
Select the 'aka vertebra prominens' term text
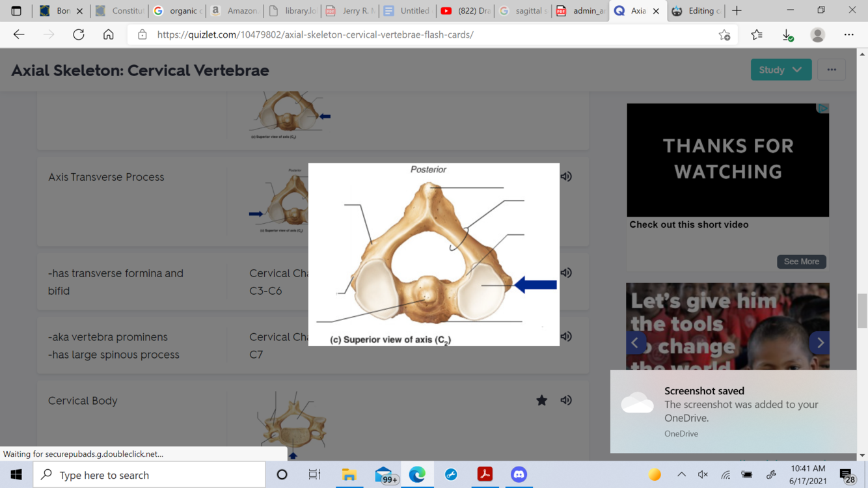[108, 337]
